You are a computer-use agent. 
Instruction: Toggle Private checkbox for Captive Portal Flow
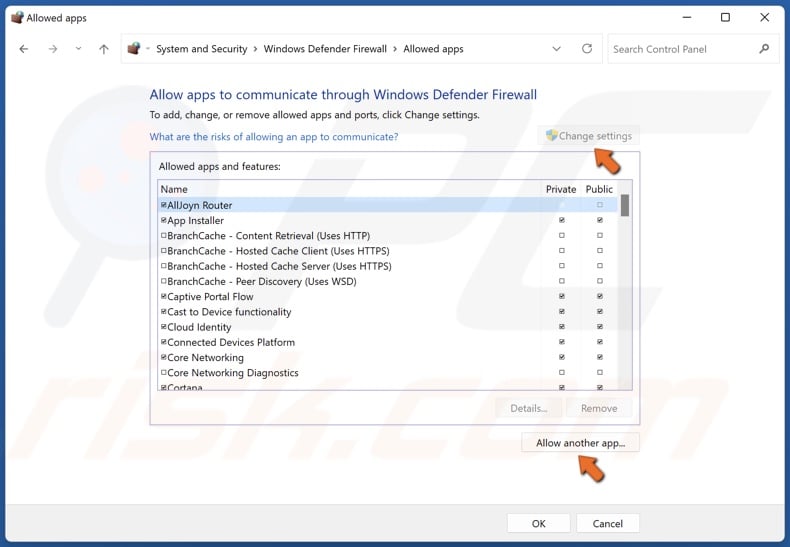[x=561, y=297]
